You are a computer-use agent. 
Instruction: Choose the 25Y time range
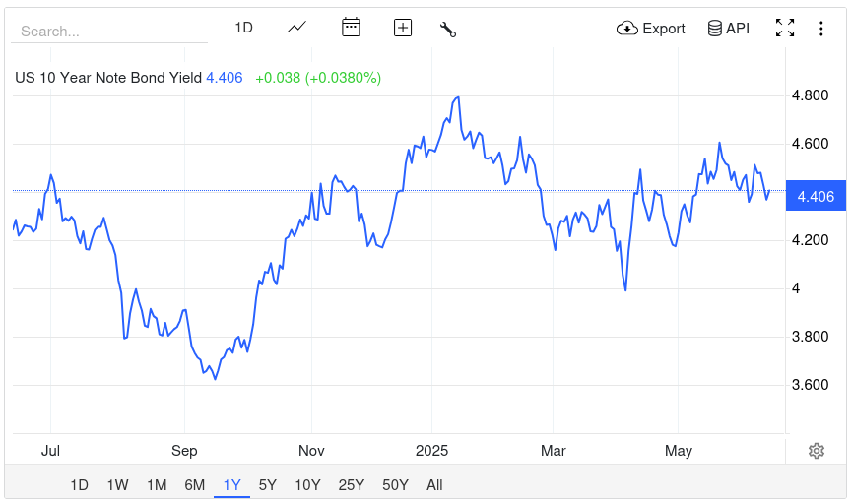click(x=352, y=484)
